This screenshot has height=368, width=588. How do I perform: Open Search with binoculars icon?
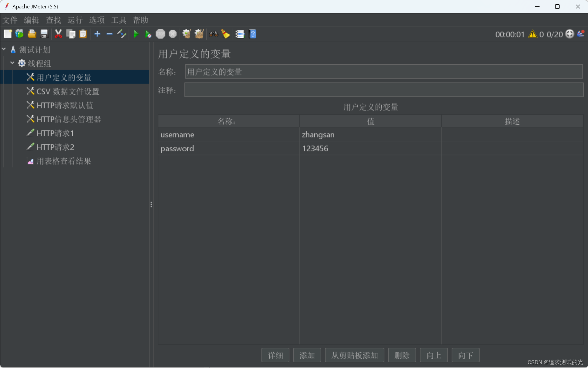coord(213,34)
